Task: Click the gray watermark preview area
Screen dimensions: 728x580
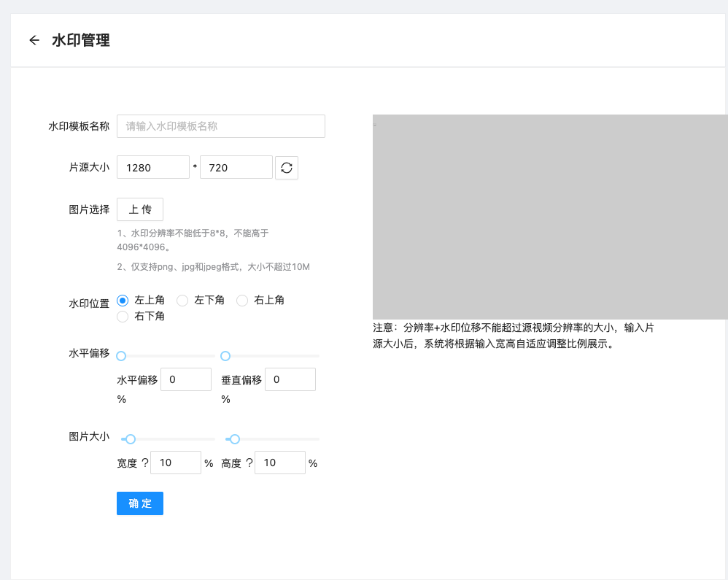Action: point(551,216)
